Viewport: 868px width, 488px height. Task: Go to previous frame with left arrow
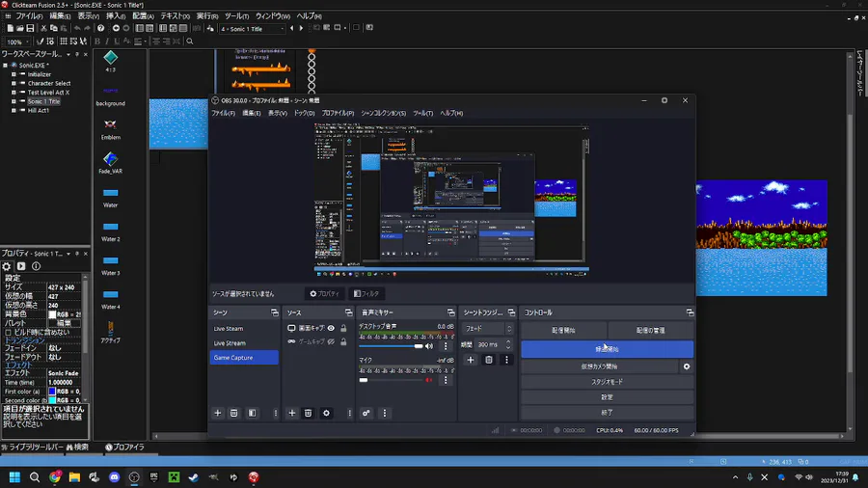(291, 28)
